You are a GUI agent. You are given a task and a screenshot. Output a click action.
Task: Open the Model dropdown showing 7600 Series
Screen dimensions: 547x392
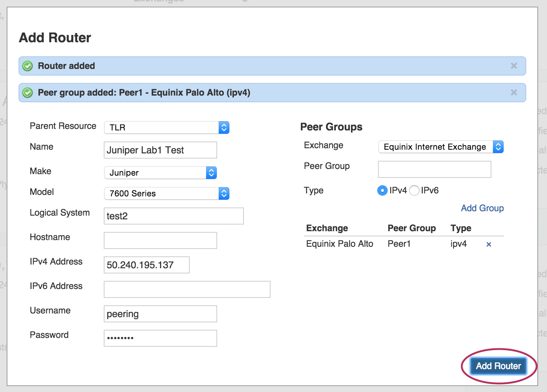pyautogui.click(x=167, y=193)
